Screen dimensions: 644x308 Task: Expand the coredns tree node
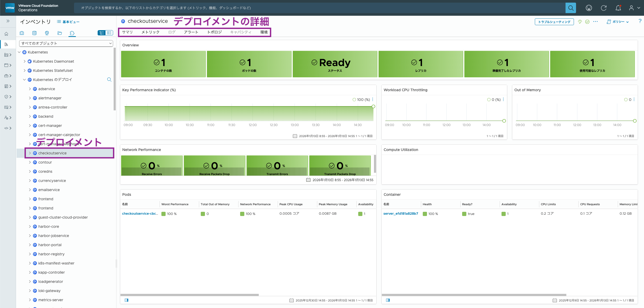[x=30, y=171]
